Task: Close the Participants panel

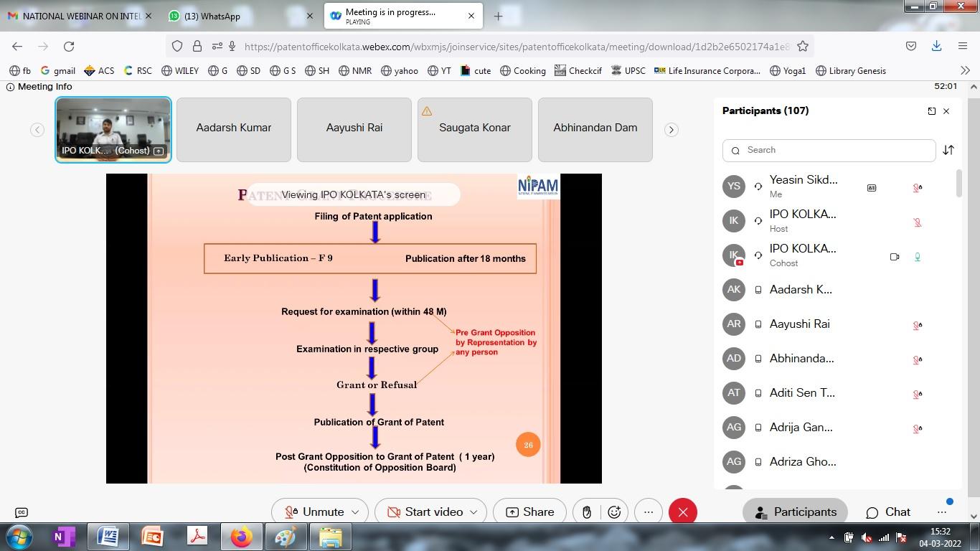Action: click(x=946, y=111)
